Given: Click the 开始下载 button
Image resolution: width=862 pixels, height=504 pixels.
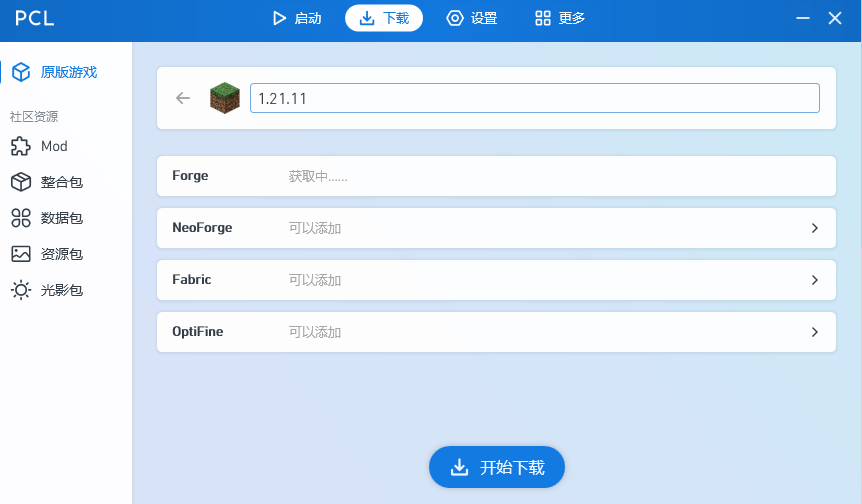Looking at the screenshot, I should (497, 467).
